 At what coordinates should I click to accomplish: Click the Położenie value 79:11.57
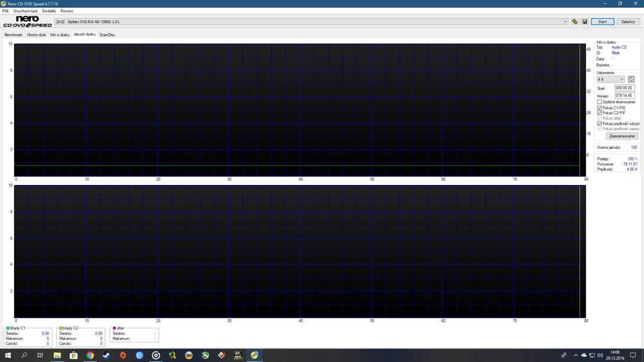click(629, 164)
